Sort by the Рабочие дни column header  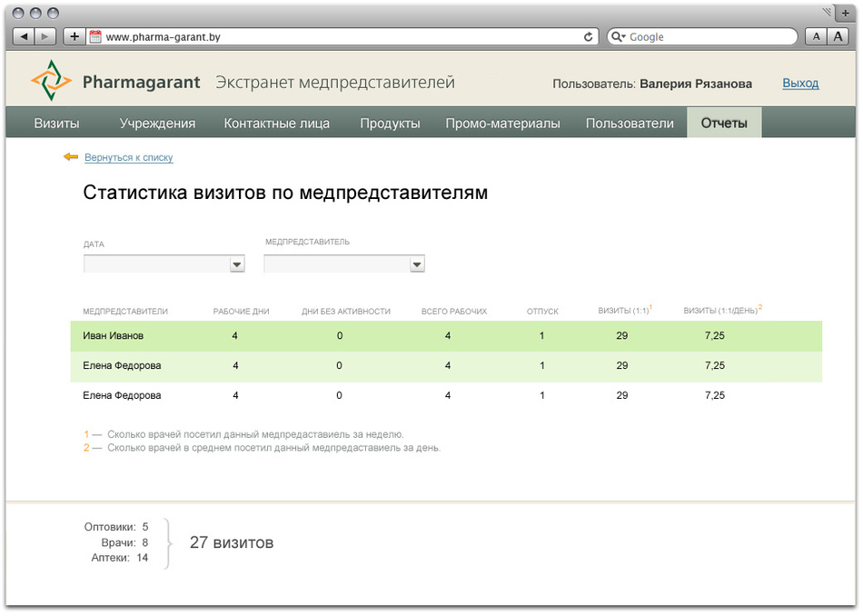241,312
